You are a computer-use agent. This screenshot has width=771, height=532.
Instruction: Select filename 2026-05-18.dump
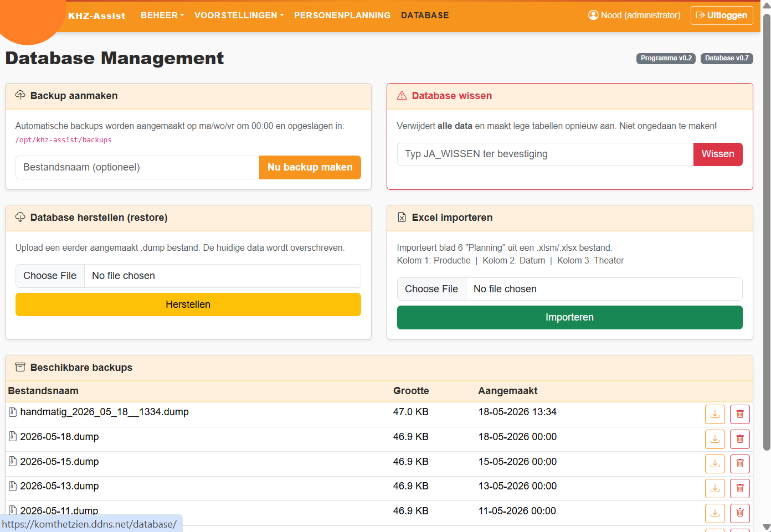(x=60, y=437)
